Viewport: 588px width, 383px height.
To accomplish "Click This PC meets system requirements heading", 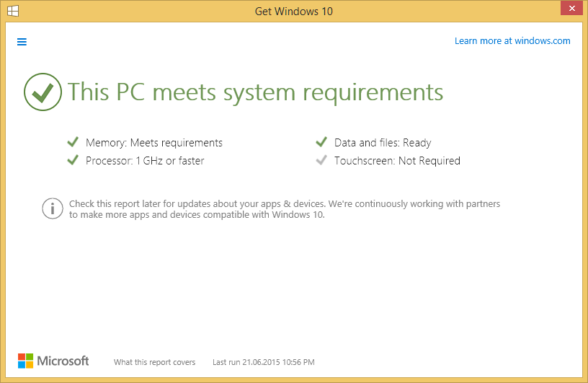I will click(255, 92).
